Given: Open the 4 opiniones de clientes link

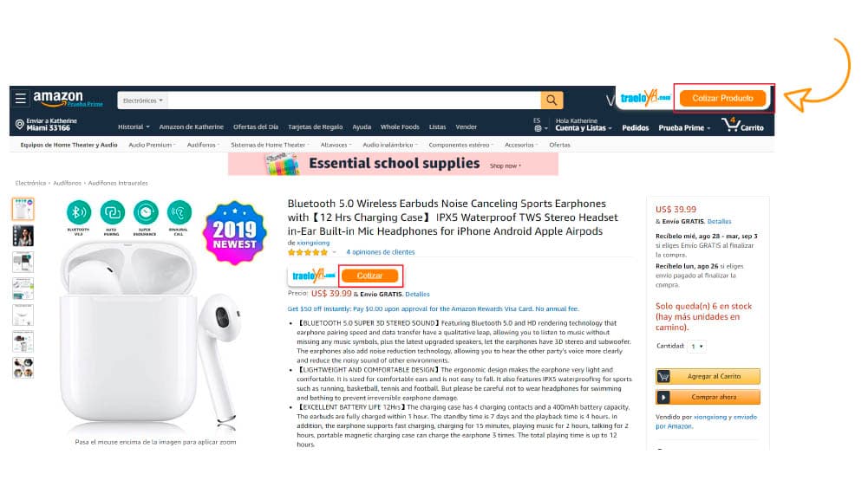Looking at the screenshot, I should tap(381, 252).
